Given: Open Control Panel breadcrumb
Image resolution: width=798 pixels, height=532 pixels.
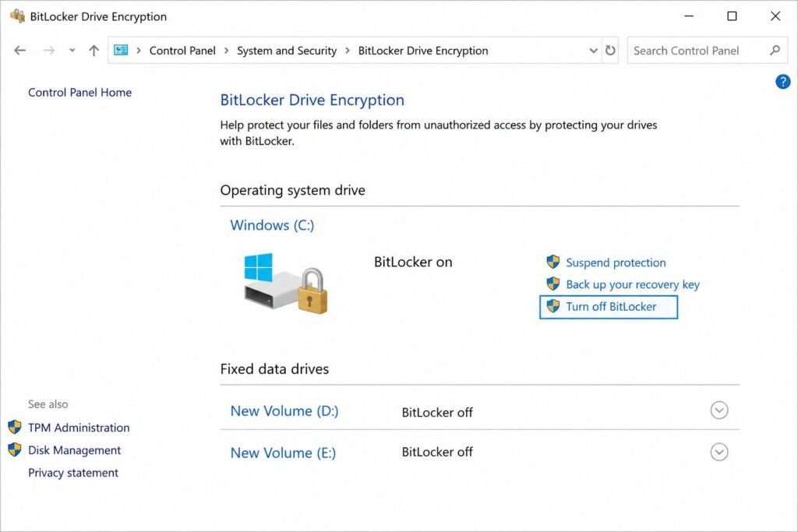Looking at the screenshot, I should (182, 51).
